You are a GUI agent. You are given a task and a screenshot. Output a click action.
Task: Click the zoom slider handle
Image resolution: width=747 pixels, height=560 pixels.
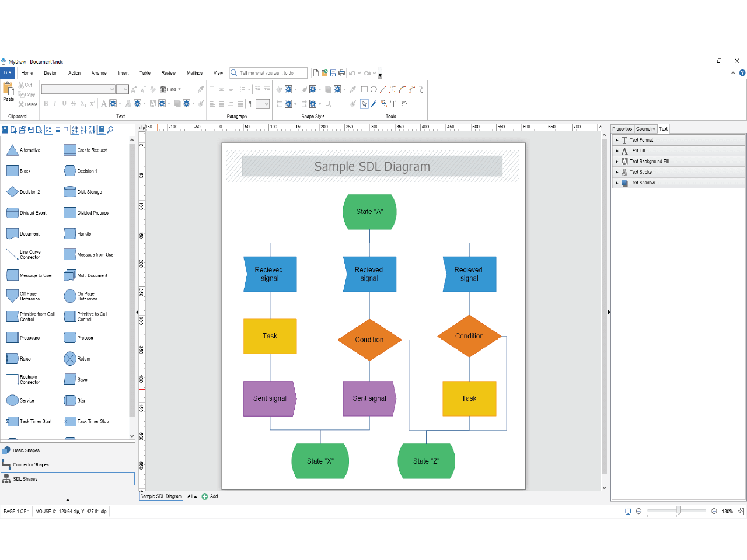(x=678, y=511)
